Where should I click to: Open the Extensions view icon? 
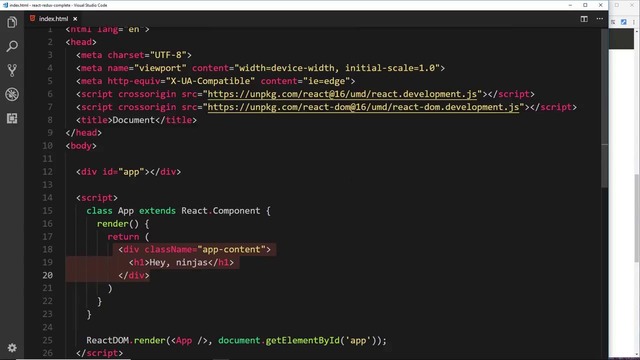pos(12,118)
